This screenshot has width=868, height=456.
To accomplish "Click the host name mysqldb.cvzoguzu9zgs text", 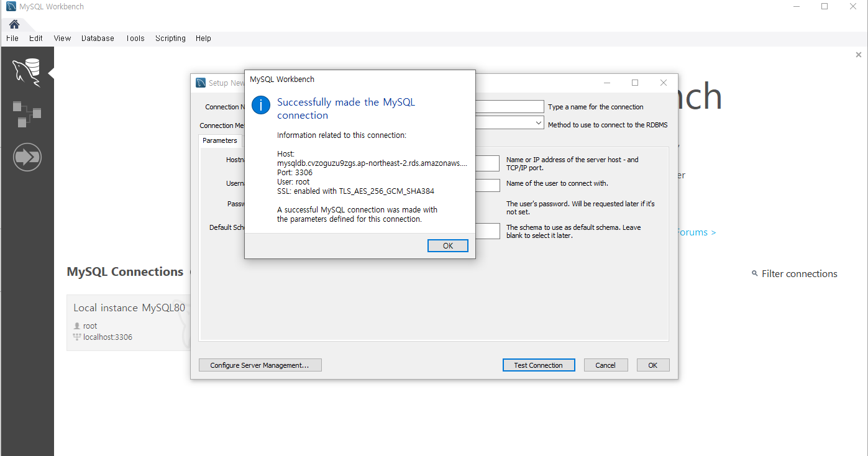I will coord(372,163).
